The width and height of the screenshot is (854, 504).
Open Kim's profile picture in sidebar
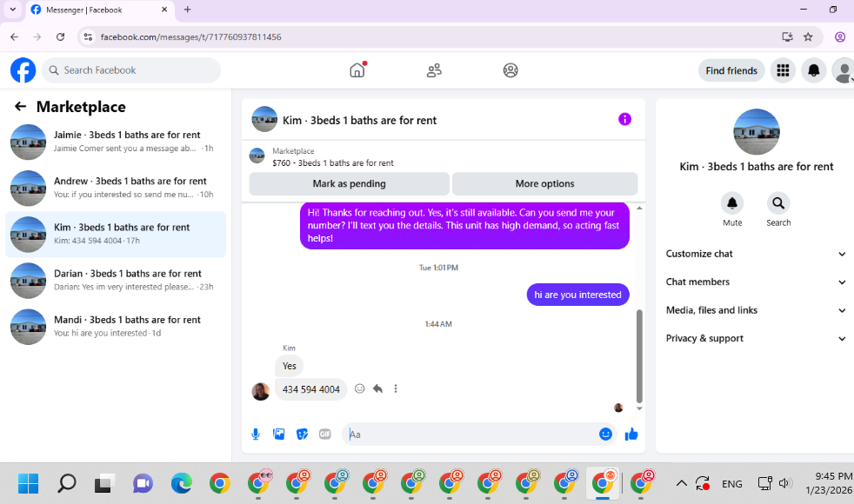[x=756, y=132]
